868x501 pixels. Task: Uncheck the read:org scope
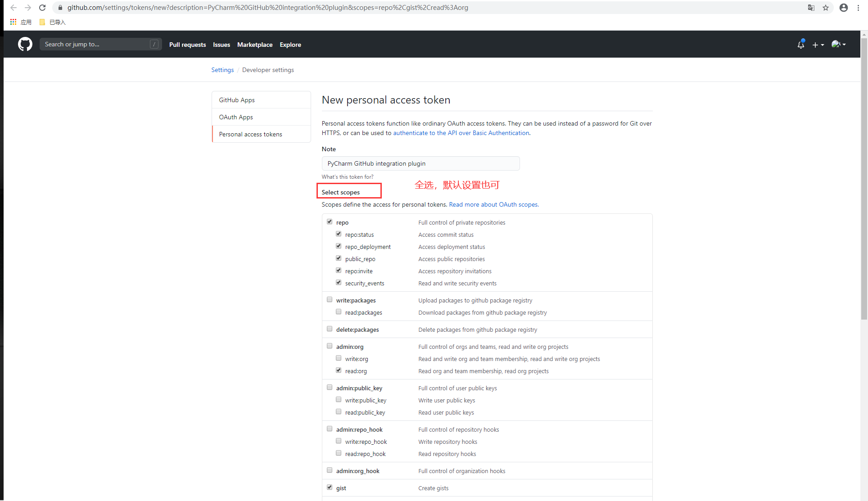(339, 370)
